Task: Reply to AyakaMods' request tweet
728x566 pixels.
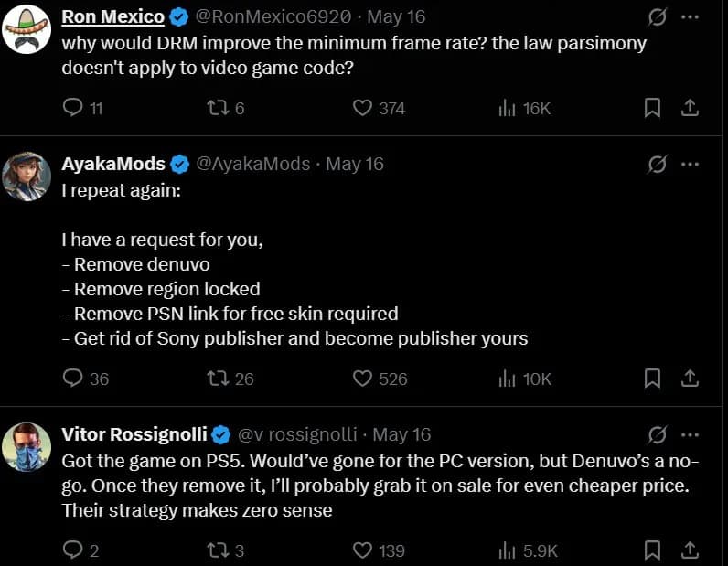Action: (73, 379)
